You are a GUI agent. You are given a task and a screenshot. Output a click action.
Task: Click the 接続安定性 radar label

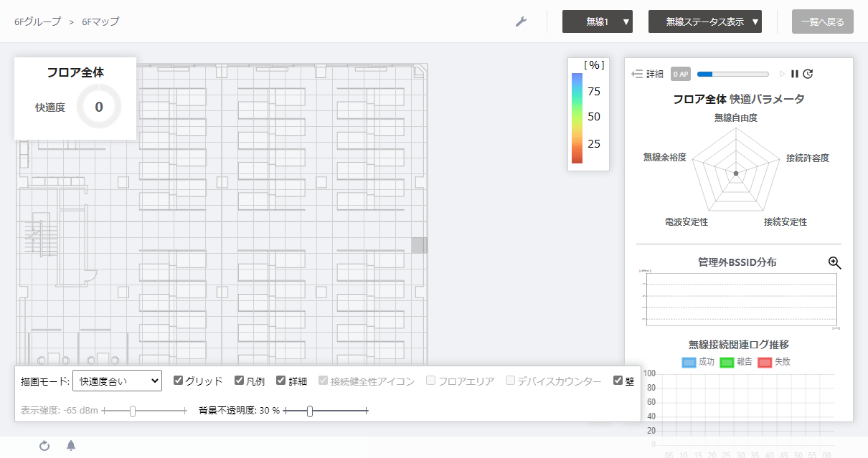[x=786, y=222]
